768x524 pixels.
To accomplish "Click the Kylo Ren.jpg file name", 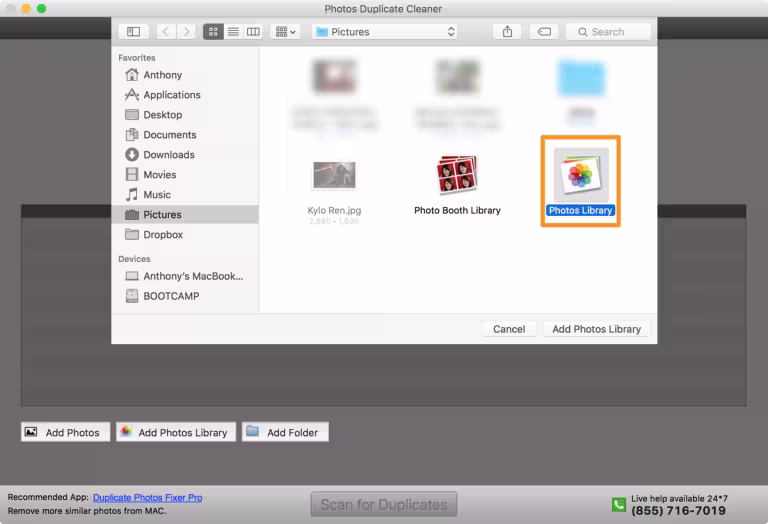I will click(335, 211).
